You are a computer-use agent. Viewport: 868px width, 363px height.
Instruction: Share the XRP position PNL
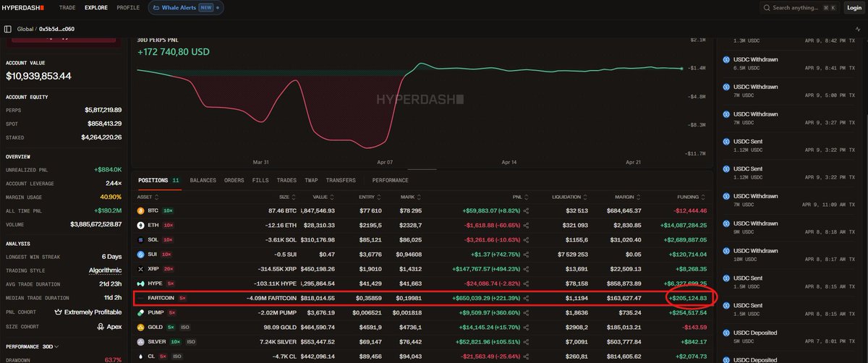(526, 269)
